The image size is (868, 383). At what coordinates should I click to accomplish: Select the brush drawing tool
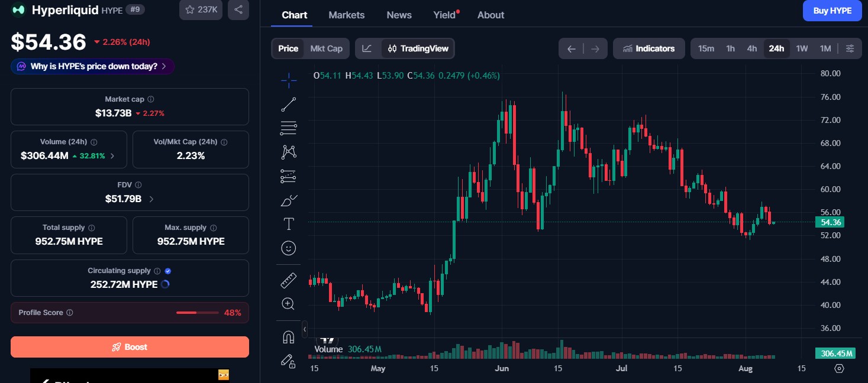288,200
